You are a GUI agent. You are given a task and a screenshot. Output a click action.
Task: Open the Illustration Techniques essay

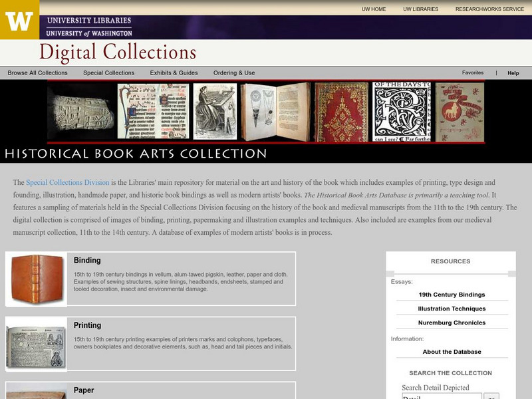pyautogui.click(x=452, y=309)
